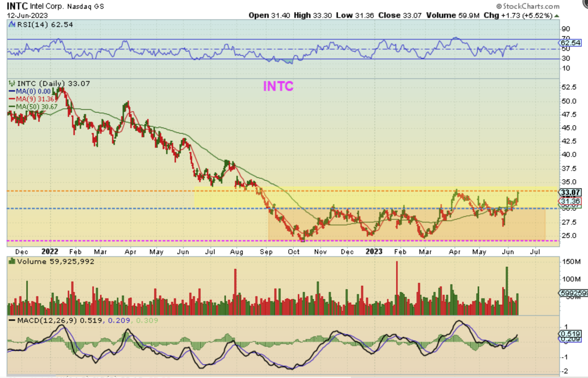Click the 47.5 price axis label
This screenshot has width=588, height=378.
(x=569, y=114)
